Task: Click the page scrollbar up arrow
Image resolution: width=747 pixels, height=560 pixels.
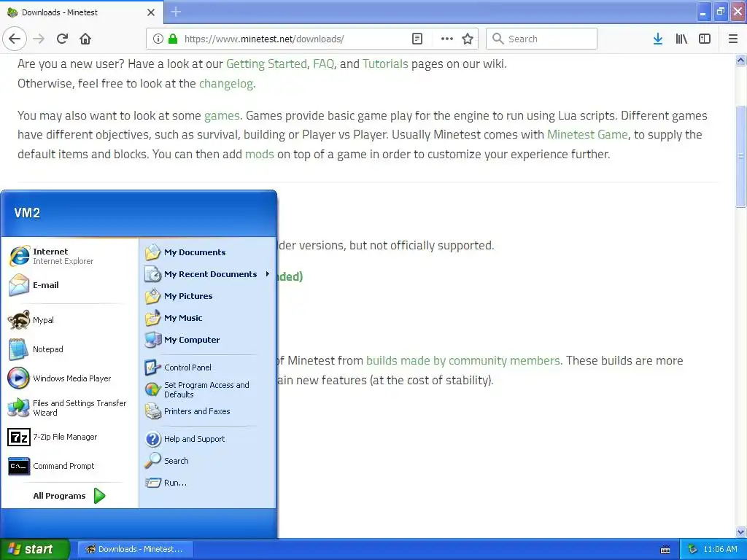Action: pyautogui.click(x=741, y=60)
